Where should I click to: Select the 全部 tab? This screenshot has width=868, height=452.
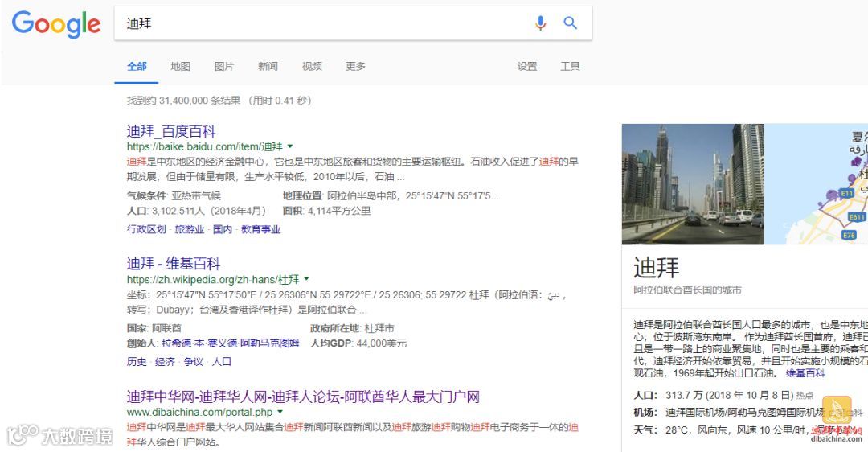(137, 67)
